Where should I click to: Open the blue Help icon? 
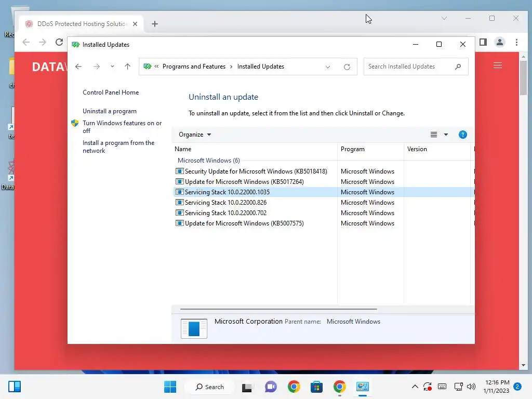tap(462, 135)
